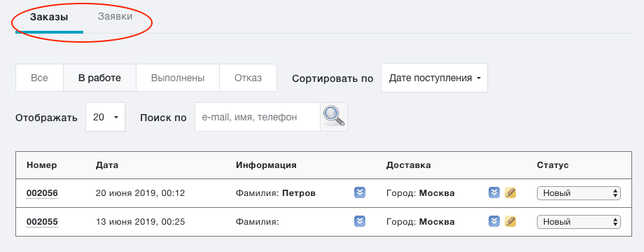Open the Дате поступления sort dropdown

click(x=435, y=78)
